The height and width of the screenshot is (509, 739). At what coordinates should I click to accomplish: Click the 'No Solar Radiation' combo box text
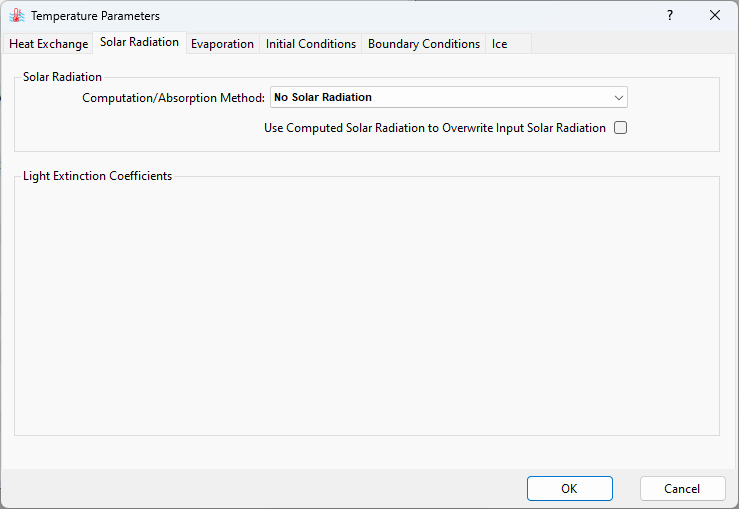tap(323, 98)
